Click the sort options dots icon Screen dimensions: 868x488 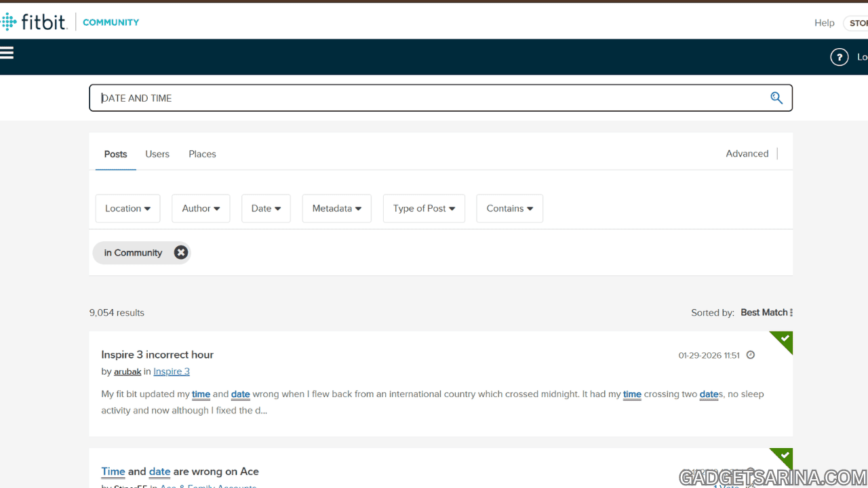click(x=791, y=312)
